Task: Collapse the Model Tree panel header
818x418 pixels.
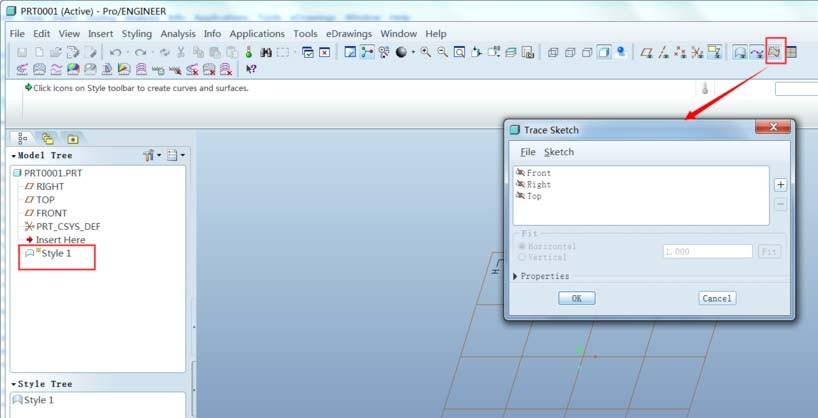Action: point(14,156)
